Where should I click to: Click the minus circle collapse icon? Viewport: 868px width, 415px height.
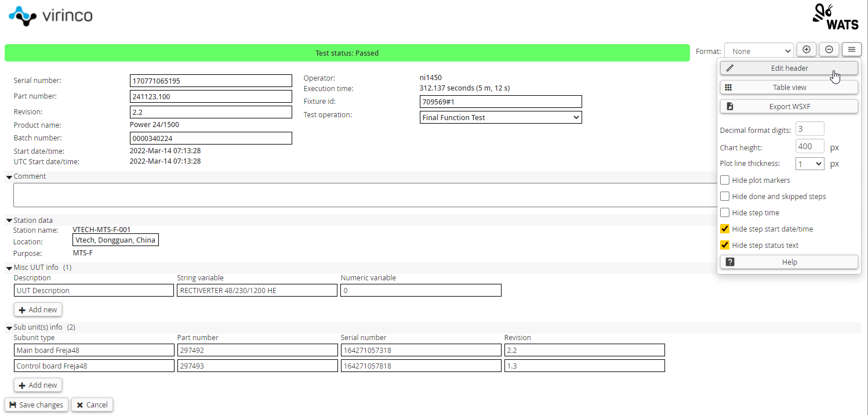[x=829, y=50]
